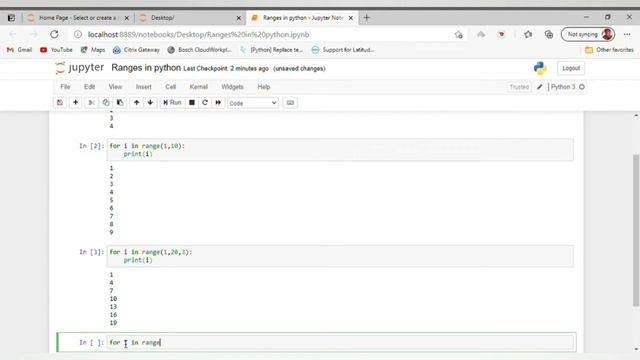Open Other favorites folder
The width and height of the screenshot is (640, 360).
pyautogui.click(x=609, y=50)
